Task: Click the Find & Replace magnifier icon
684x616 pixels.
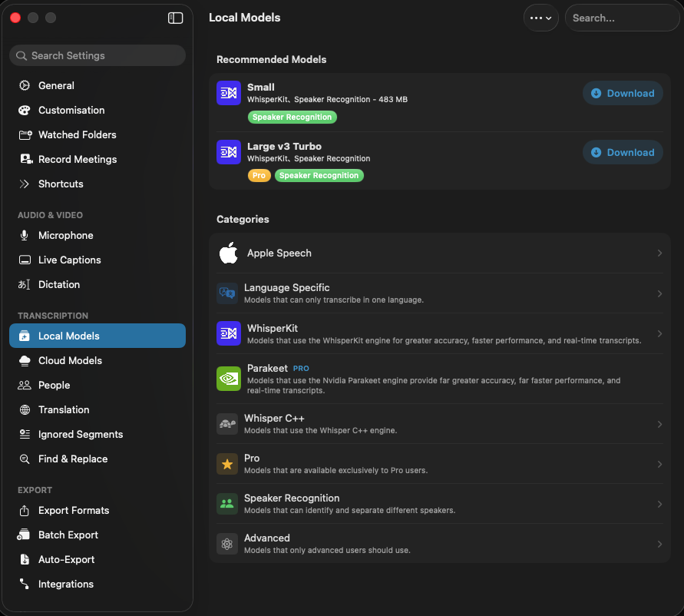Action: [25, 459]
